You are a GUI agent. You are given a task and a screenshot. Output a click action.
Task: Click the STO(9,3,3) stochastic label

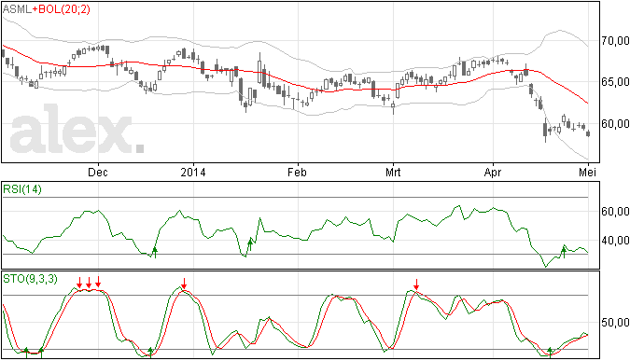click(30, 279)
